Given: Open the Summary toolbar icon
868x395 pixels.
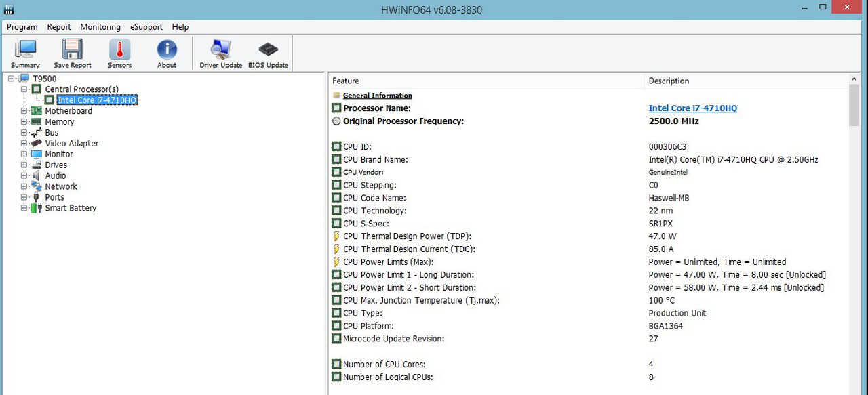Looking at the screenshot, I should 25,54.
